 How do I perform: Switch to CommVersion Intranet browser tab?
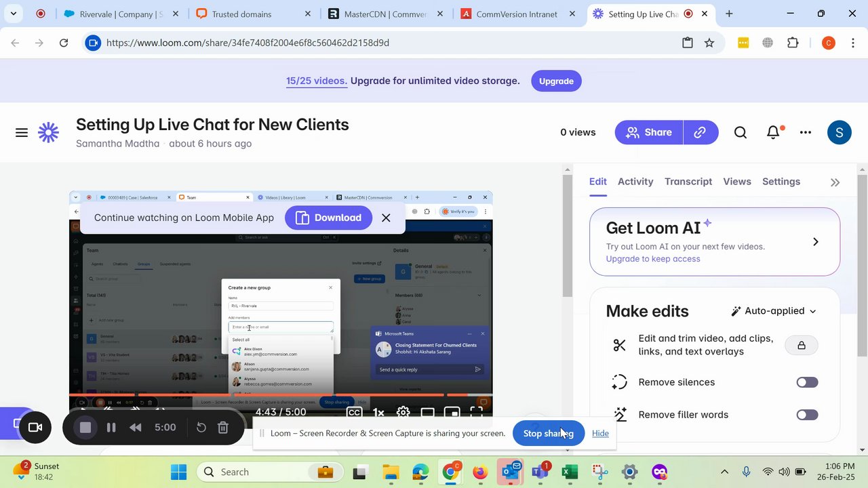click(517, 14)
